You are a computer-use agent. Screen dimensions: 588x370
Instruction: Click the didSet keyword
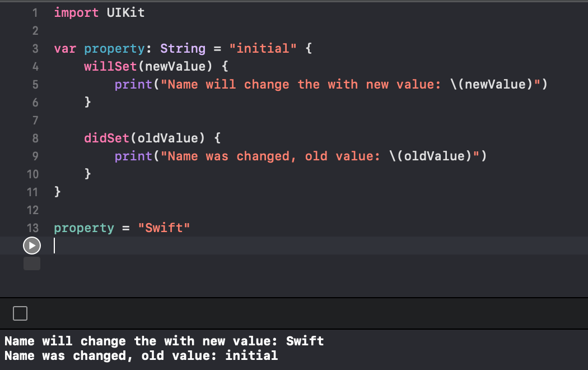click(x=106, y=138)
